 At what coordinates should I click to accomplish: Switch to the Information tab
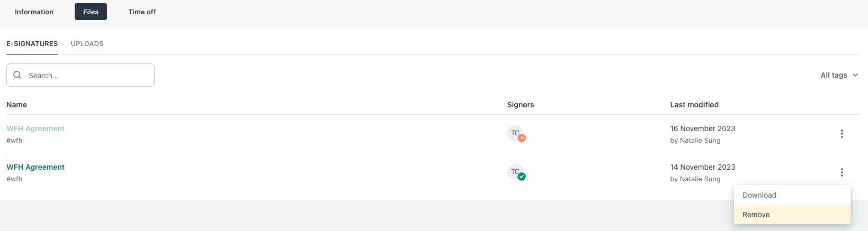pyautogui.click(x=34, y=12)
